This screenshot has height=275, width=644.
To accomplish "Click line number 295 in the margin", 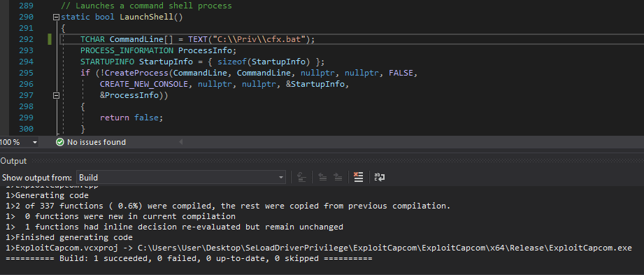I will tap(27, 73).
